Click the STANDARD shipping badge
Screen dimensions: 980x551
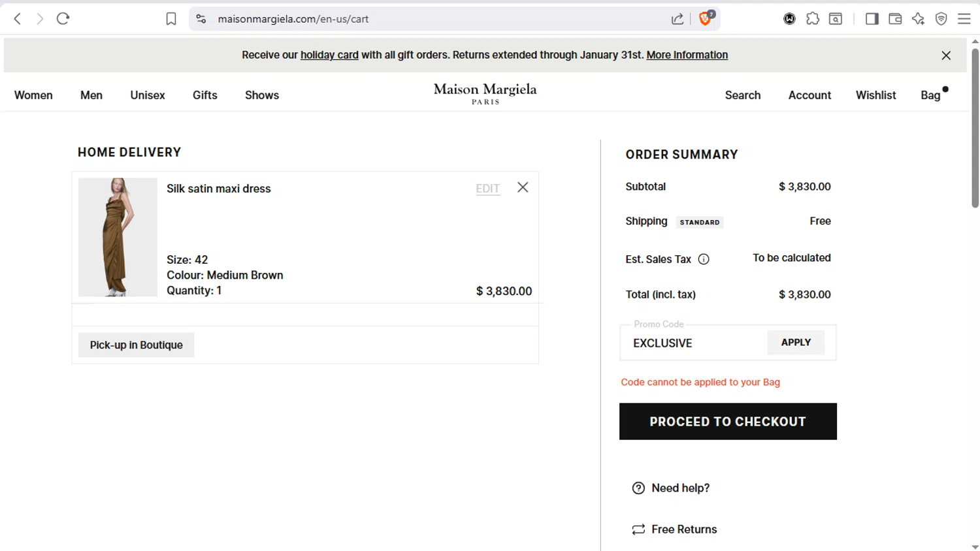tap(700, 222)
